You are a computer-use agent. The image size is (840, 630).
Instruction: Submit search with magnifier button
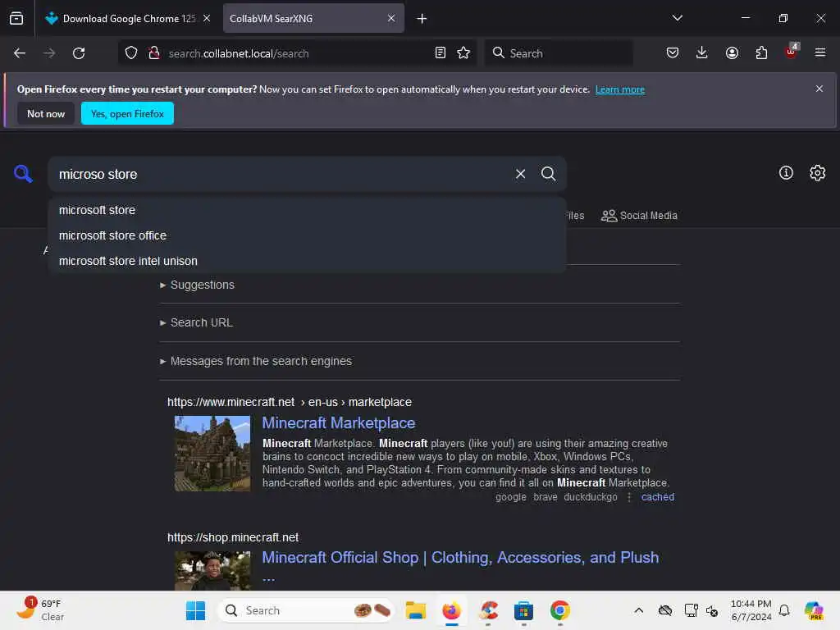pos(548,174)
